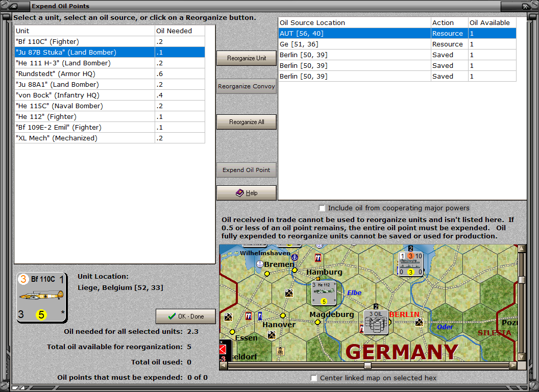The width and height of the screenshot is (539, 392).
Task: Click the naval unit counter north of Berlin
Action: (x=411, y=264)
